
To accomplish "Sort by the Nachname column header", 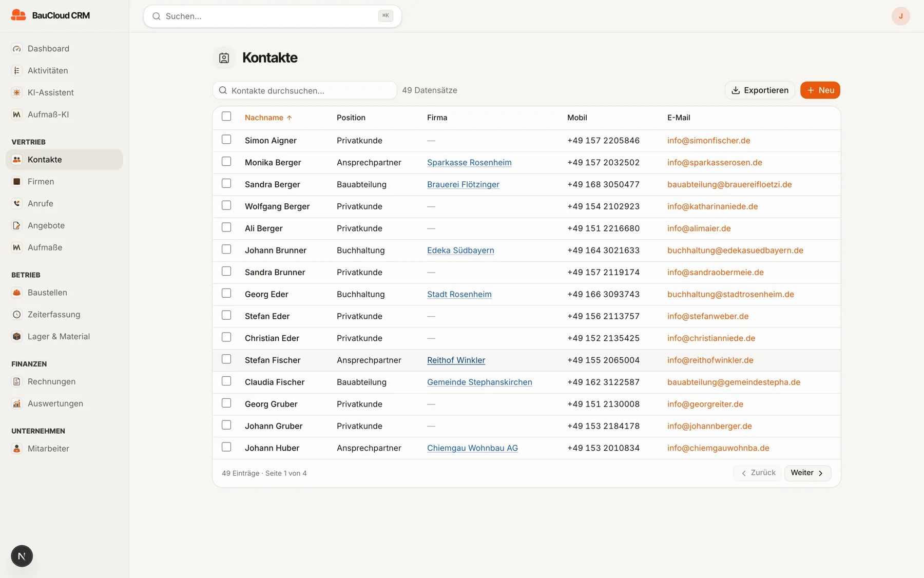I will coord(268,118).
